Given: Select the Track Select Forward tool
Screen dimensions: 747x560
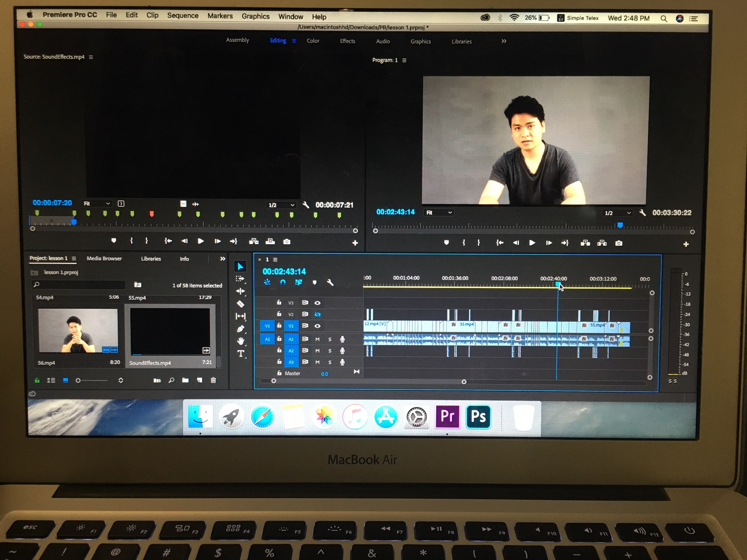Looking at the screenshot, I should coord(240,279).
